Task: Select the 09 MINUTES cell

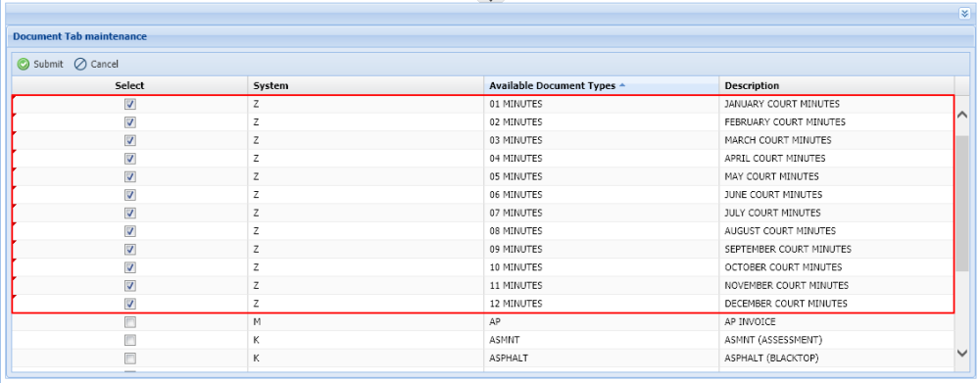Action: pyautogui.click(x=602, y=249)
